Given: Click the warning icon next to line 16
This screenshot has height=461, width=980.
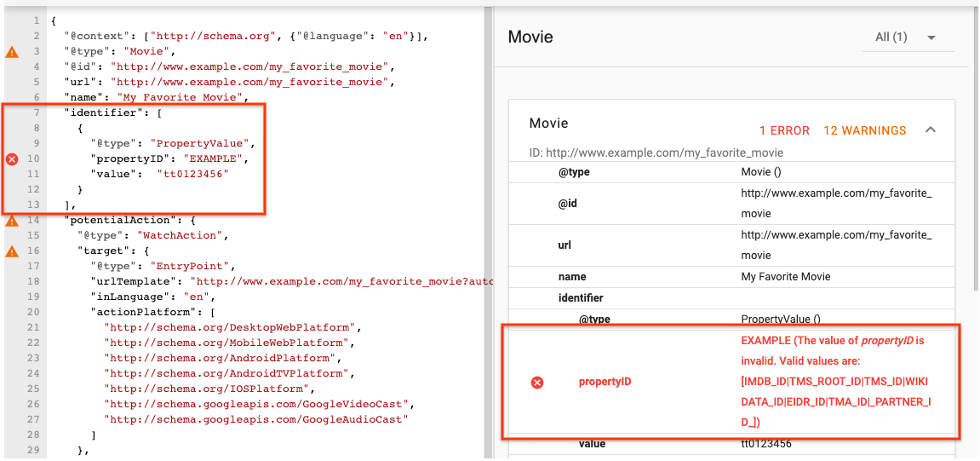Looking at the screenshot, I should (x=12, y=251).
